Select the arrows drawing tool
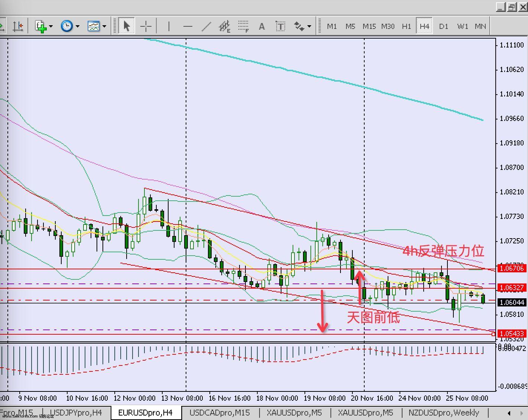 point(299,26)
